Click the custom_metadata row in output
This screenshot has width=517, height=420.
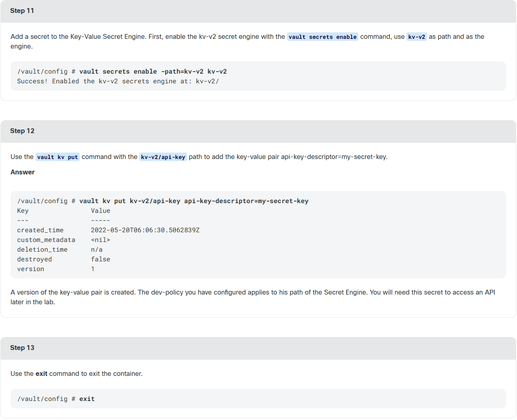tap(64, 240)
